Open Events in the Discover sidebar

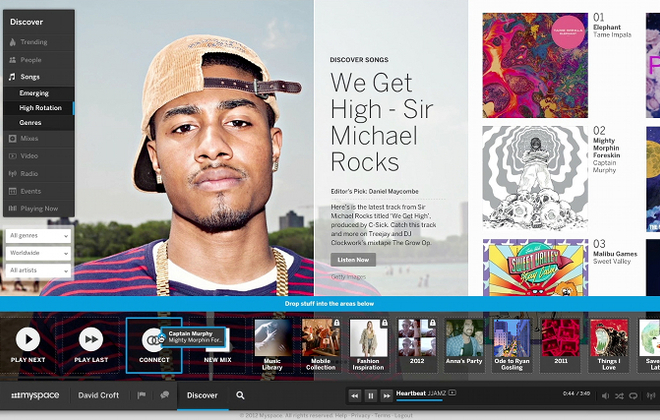(39, 191)
